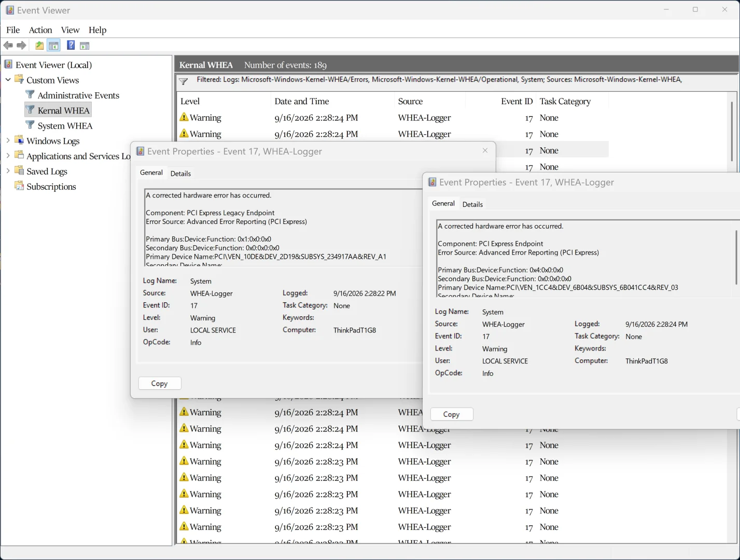The image size is (740, 560).
Task: Click the Back arrow toolbar icon
Action: click(x=8, y=46)
